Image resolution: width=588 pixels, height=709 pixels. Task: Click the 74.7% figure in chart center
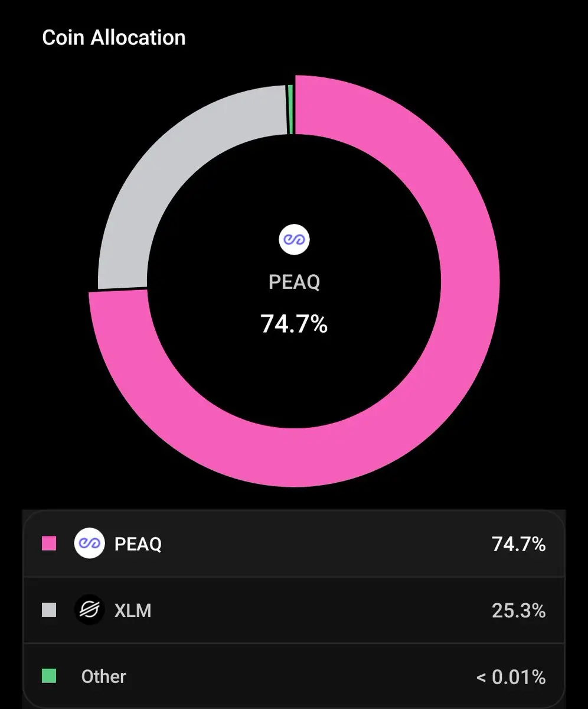click(x=294, y=324)
